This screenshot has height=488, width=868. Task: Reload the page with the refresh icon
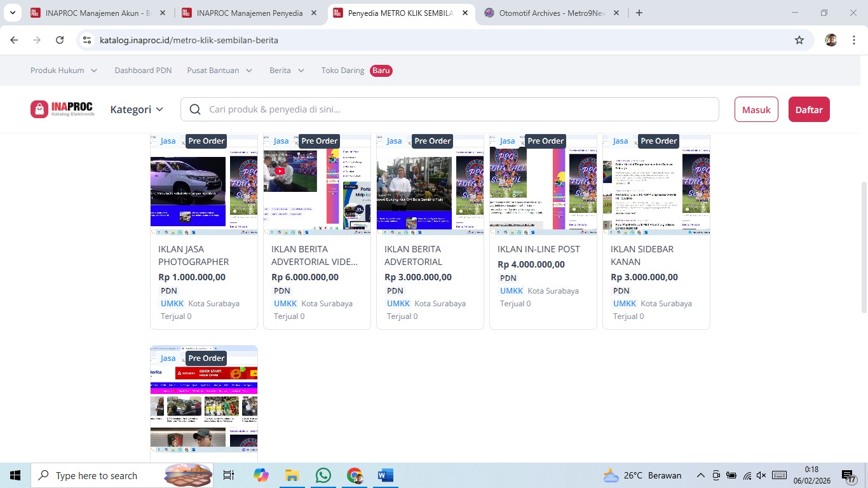pos(60,40)
